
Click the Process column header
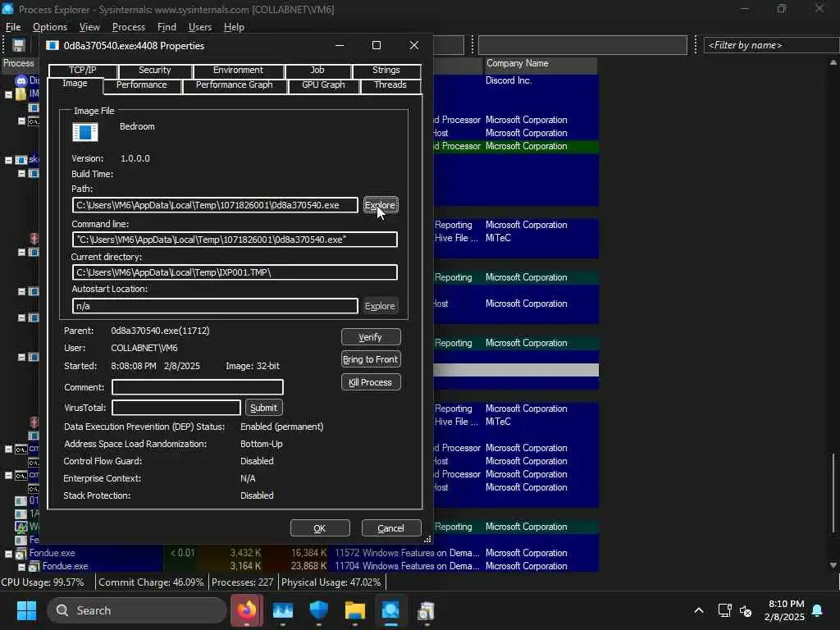click(x=20, y=63)
